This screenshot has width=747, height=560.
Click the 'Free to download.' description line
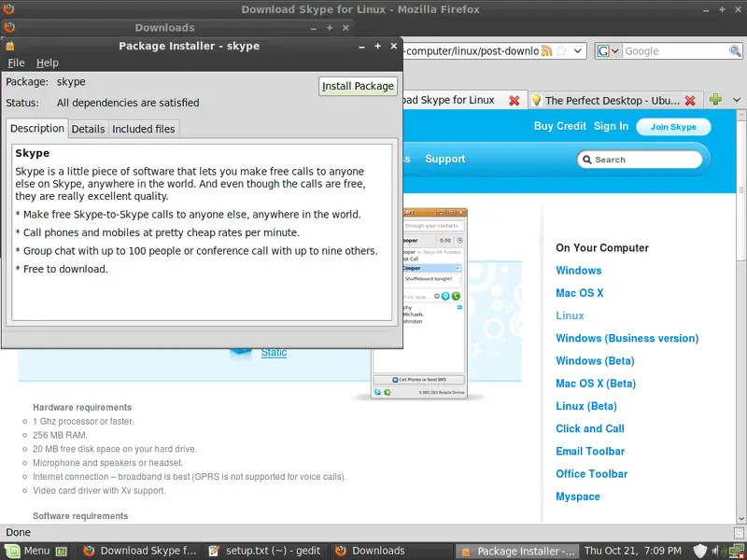tap(62, 269)
